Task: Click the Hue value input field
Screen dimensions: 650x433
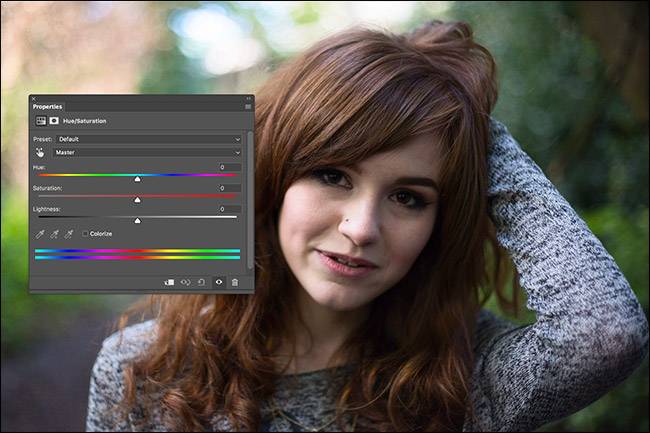Action: coord(230,167)
